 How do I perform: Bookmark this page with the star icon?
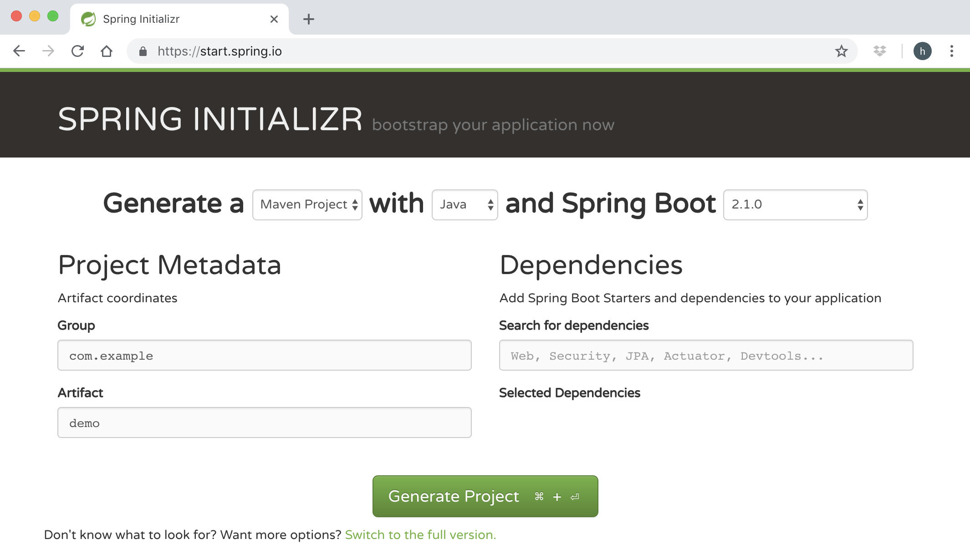[x=841, y=51]
